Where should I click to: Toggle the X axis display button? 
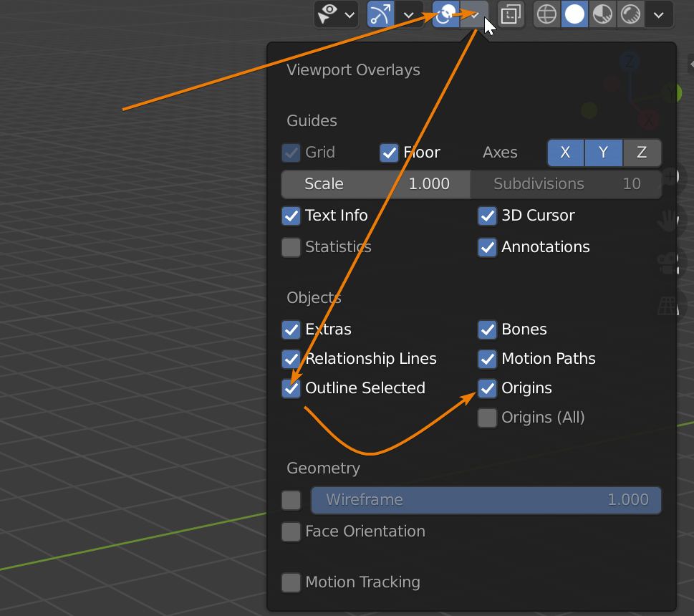pos(566,153)
